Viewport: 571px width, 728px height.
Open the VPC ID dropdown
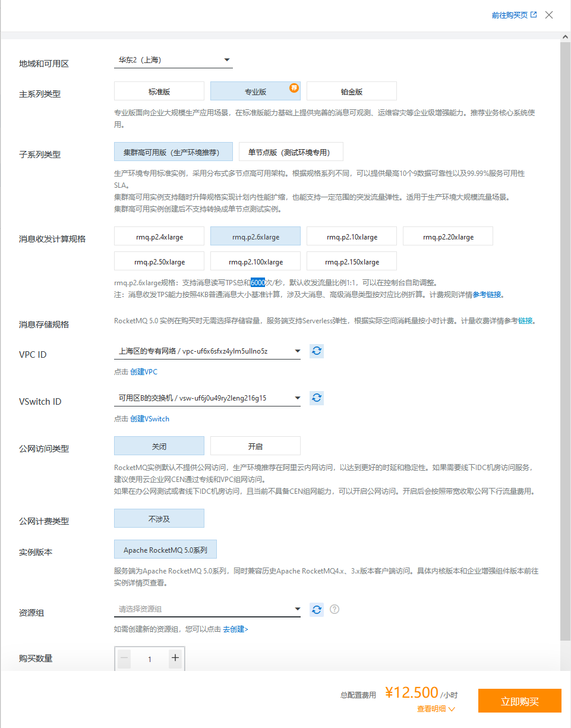(x=207, y=351)
